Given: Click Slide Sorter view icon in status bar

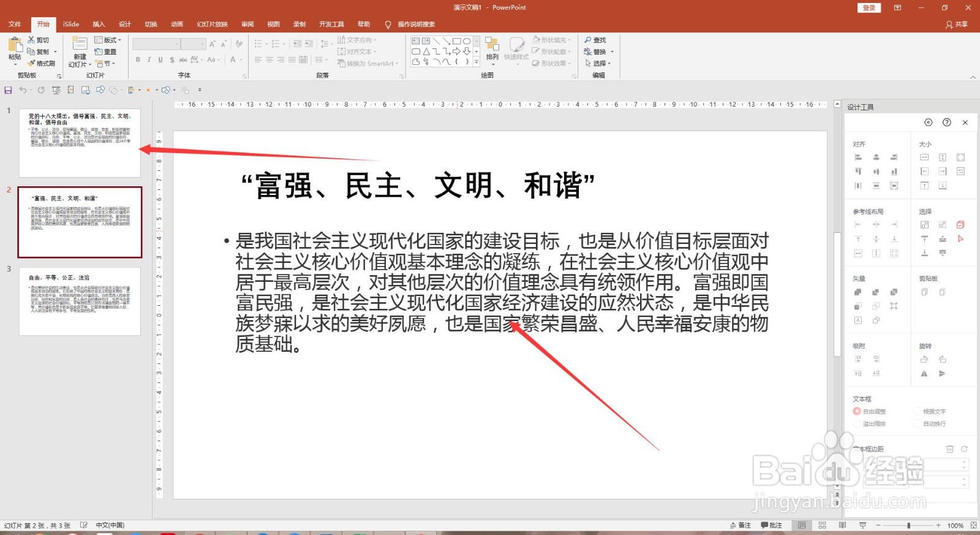Looking at the screenshot, I should pos(822,525).
